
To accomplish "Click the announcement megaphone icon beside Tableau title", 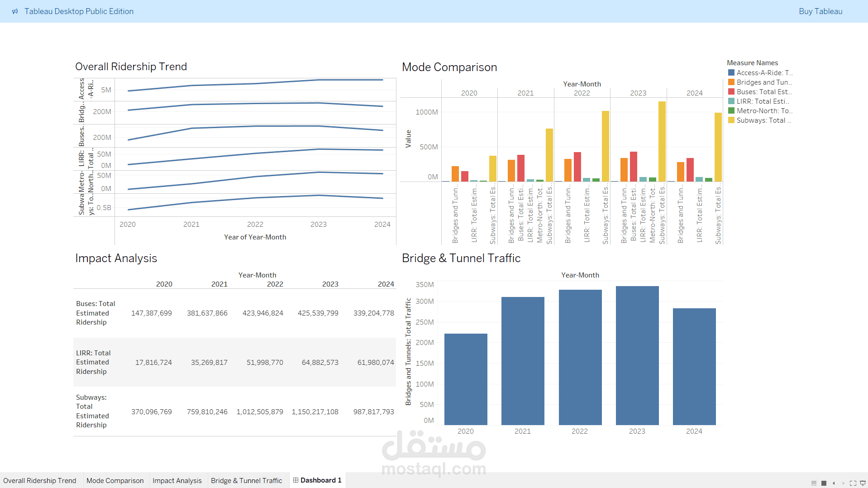I will click(x=15, y=11).
